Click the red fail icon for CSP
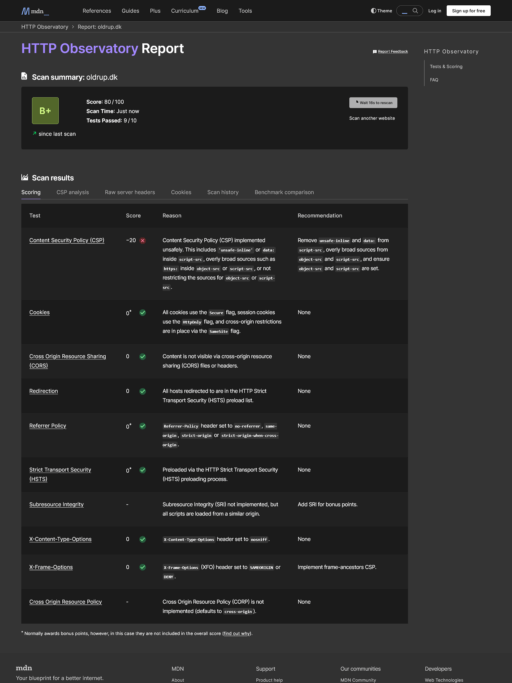Image resolution: width=512 pixels, height=683 pixels. 142,240
